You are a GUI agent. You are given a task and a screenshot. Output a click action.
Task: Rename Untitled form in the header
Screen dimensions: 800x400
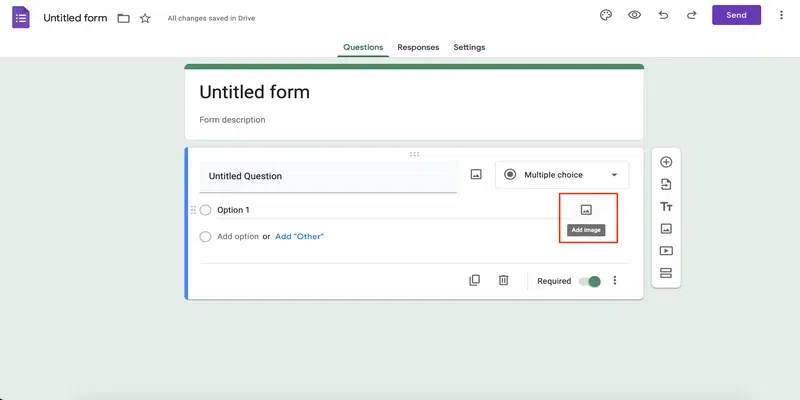tap(76, 18)
